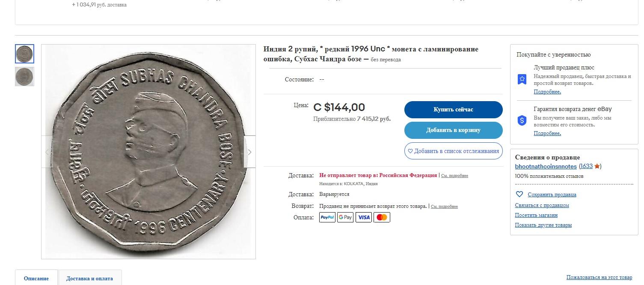Click the PayPal payment icon
The width and height of the screenshot is (644, 285).
tap(327, 218)
